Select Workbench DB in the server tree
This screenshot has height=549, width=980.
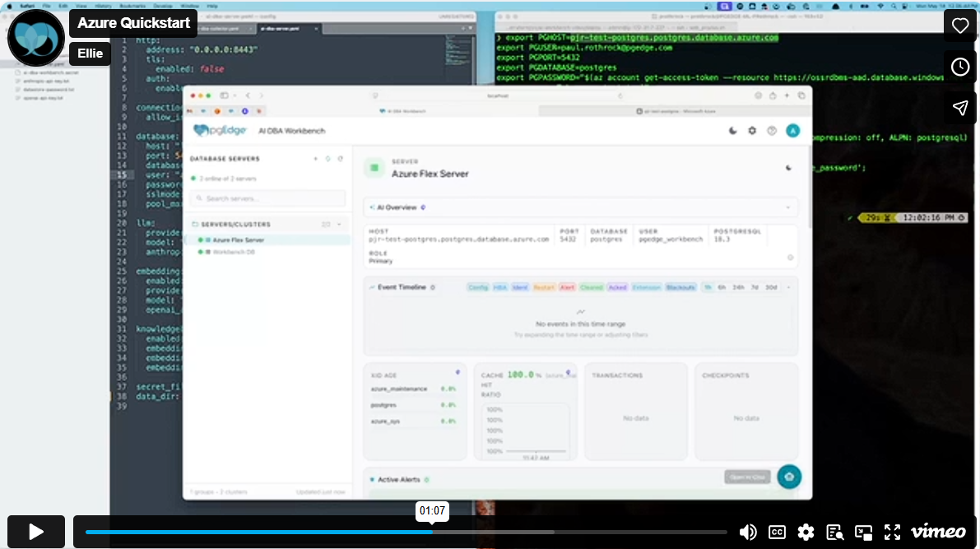pyautogui.click(x=234, y=252)
